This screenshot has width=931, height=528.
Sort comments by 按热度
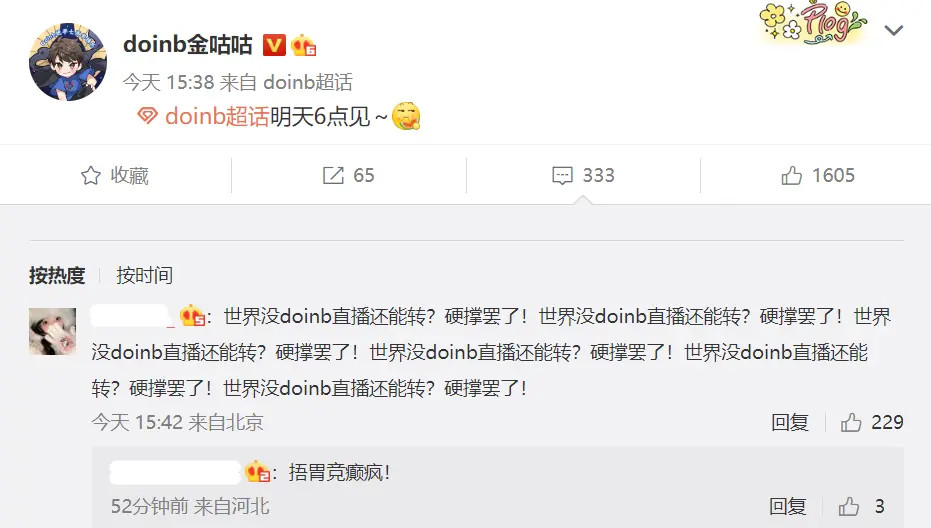(57, 276)
